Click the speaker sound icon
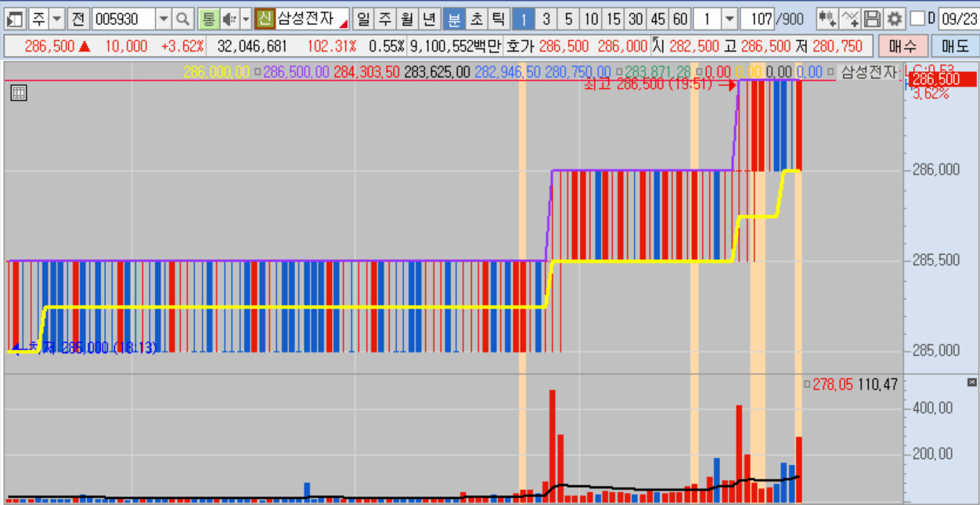980x505 pixels. 229,18
